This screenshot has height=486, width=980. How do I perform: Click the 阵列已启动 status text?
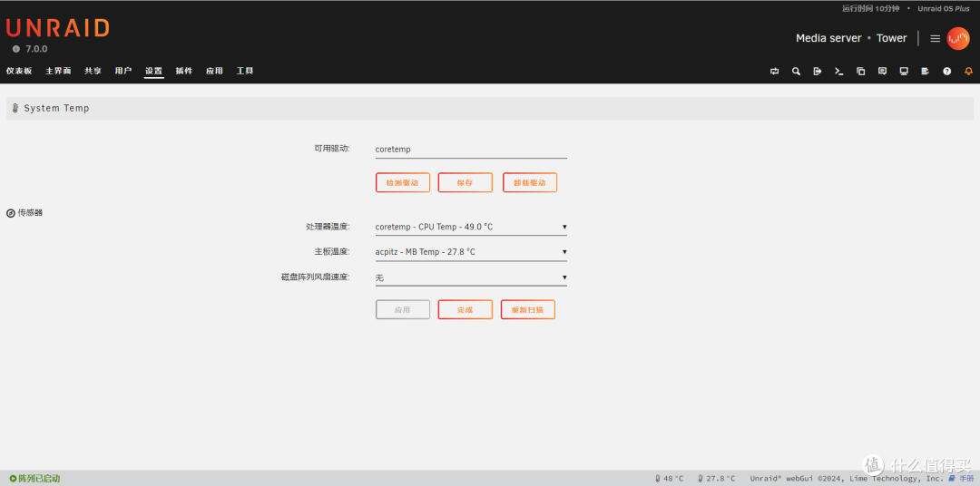pos(39,479)
